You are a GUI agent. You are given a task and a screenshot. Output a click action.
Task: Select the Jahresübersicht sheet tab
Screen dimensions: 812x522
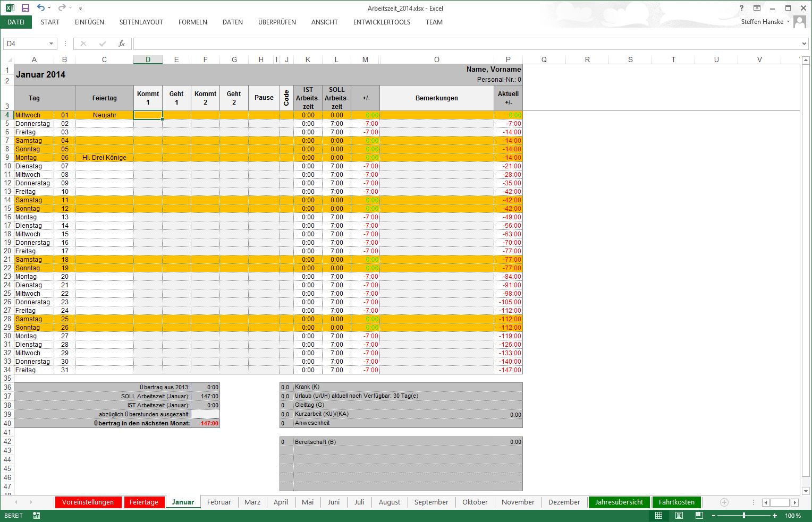click(619, 502)
